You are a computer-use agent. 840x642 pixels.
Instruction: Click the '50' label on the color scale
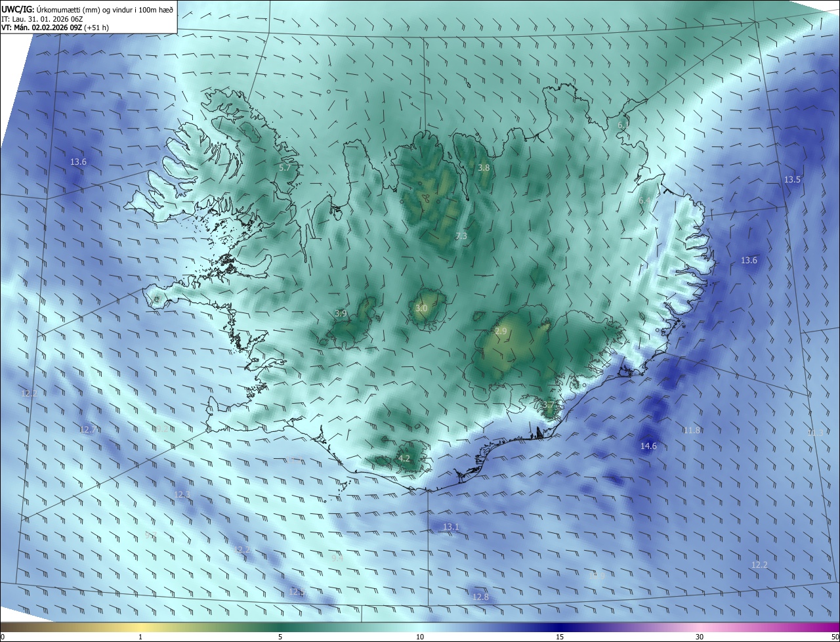click(x=835, y=637)
